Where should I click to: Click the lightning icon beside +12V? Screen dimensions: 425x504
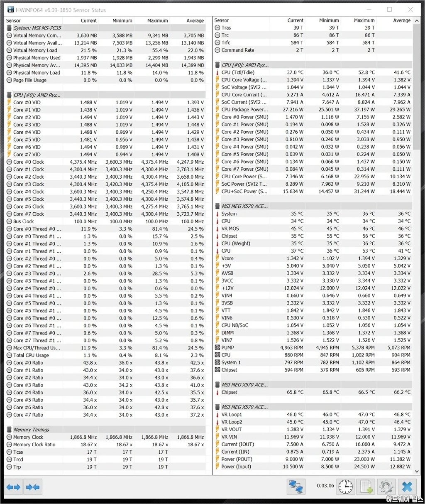217,288
